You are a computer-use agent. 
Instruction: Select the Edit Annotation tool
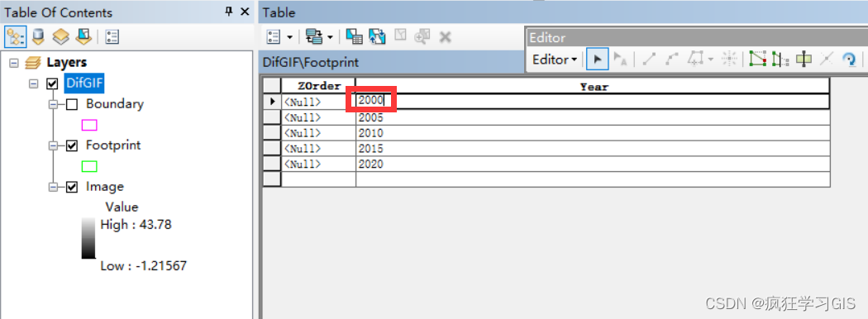[x=621, y=60]
